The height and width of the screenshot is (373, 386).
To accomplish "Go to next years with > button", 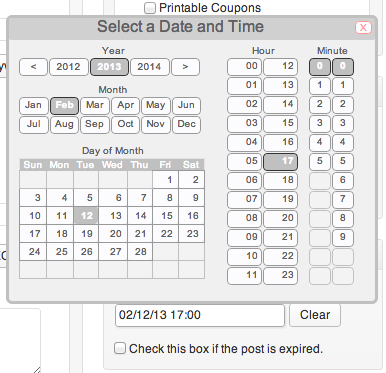I will click(185, 67).
